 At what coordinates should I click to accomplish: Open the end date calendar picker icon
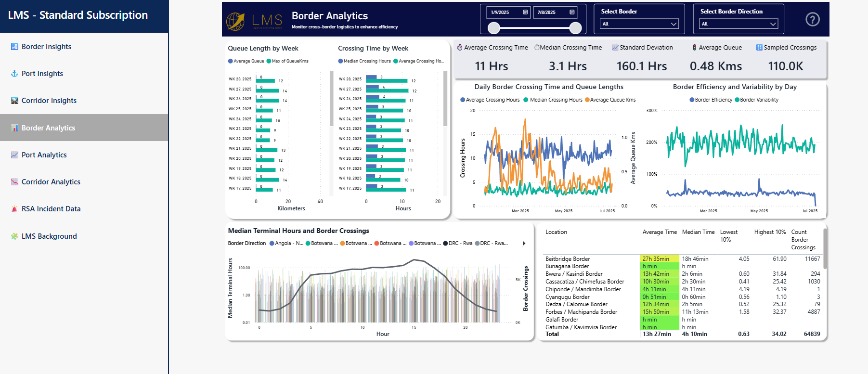[572, 12]
